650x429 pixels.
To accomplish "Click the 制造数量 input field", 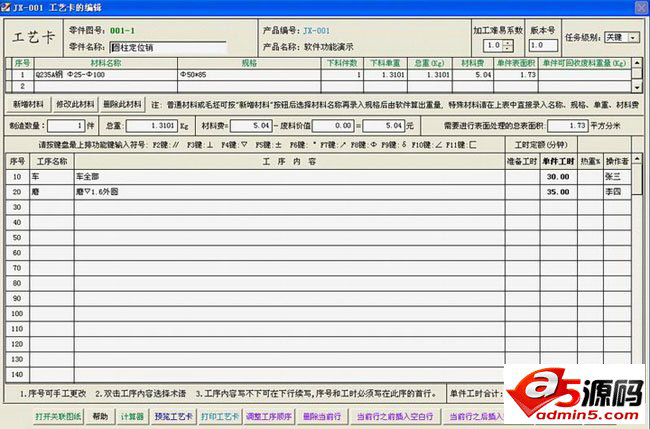I will pyautogui.click(x=66, y=126).
